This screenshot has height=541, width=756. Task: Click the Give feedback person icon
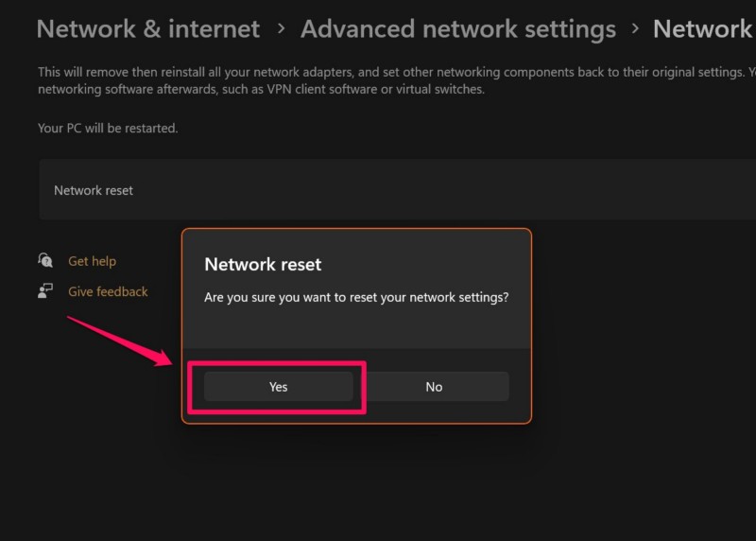click(x=45, y=291)
